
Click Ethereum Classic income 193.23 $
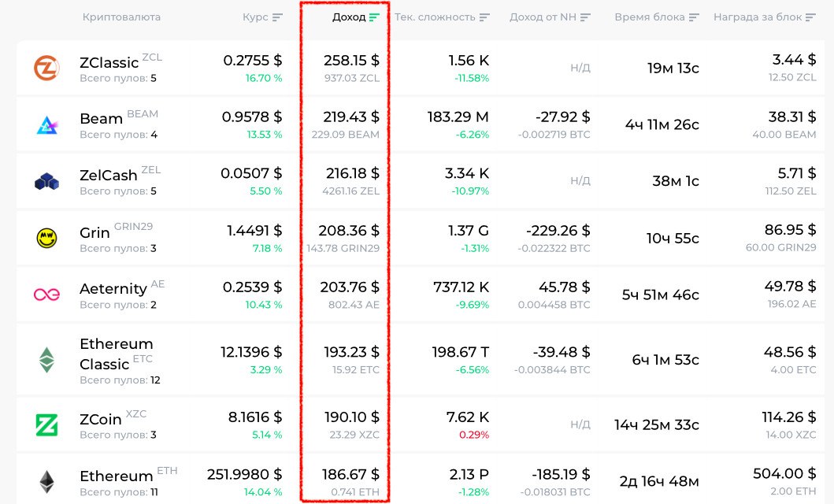point(351,352)
